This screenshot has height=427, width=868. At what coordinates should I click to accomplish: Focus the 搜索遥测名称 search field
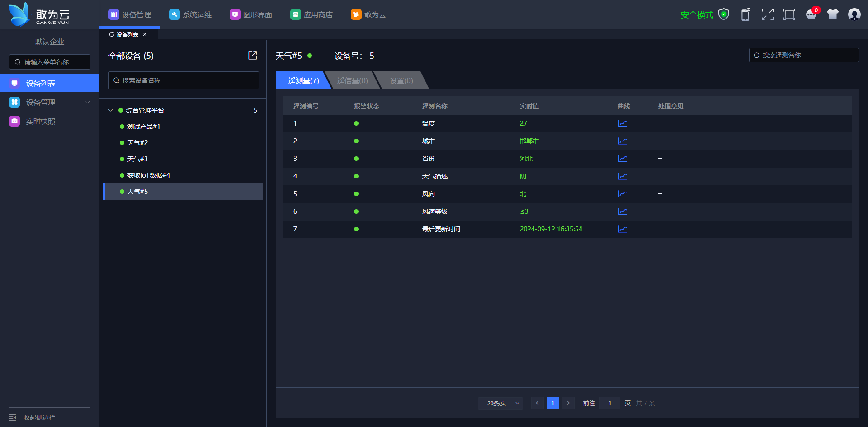pos(804,55)
